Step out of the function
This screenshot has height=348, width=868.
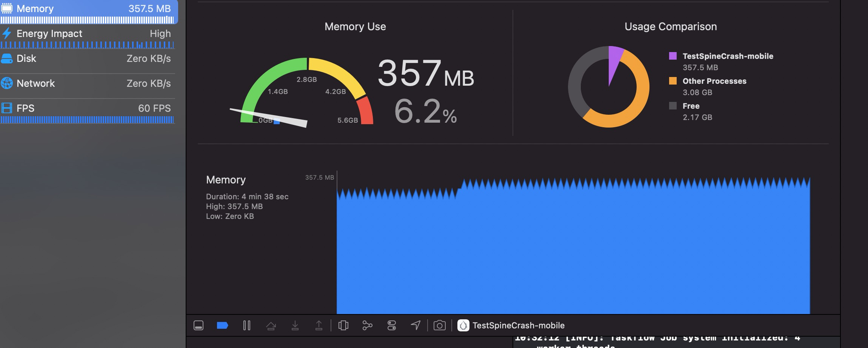pyautogui.click(x=319, y=325)
